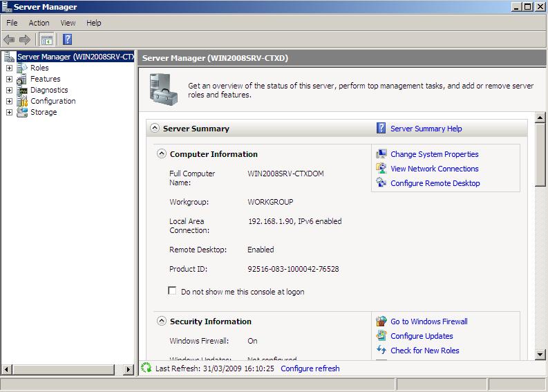Screen dimensions: 548x392
Task: Click the Go to Windows Firewall icon
Action: (x=381, y=321)
